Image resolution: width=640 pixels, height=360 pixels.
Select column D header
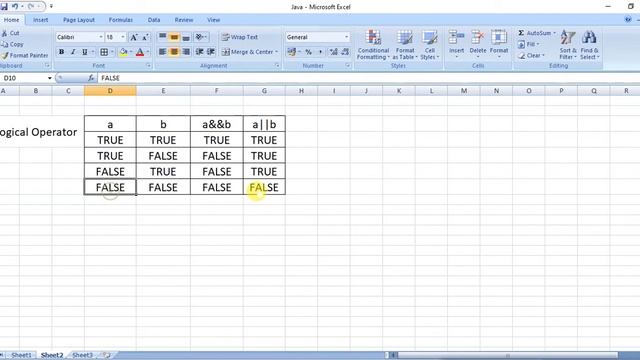110,91
